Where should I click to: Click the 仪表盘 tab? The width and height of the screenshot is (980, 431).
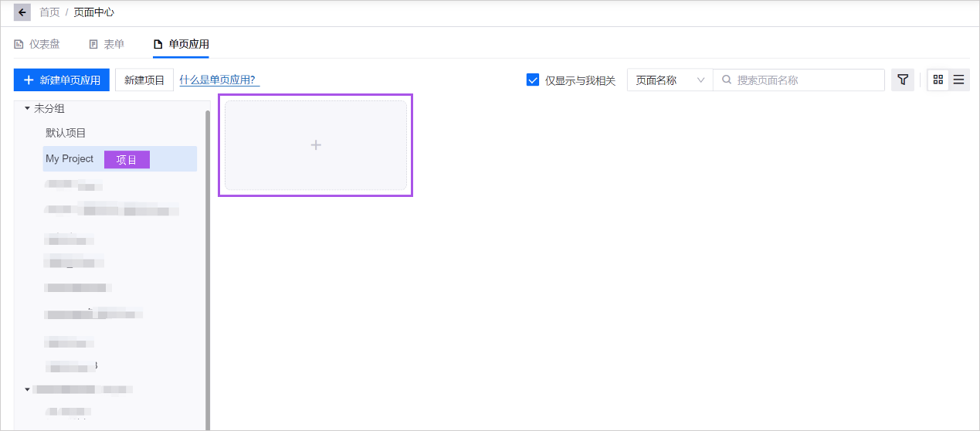[37, 44]
